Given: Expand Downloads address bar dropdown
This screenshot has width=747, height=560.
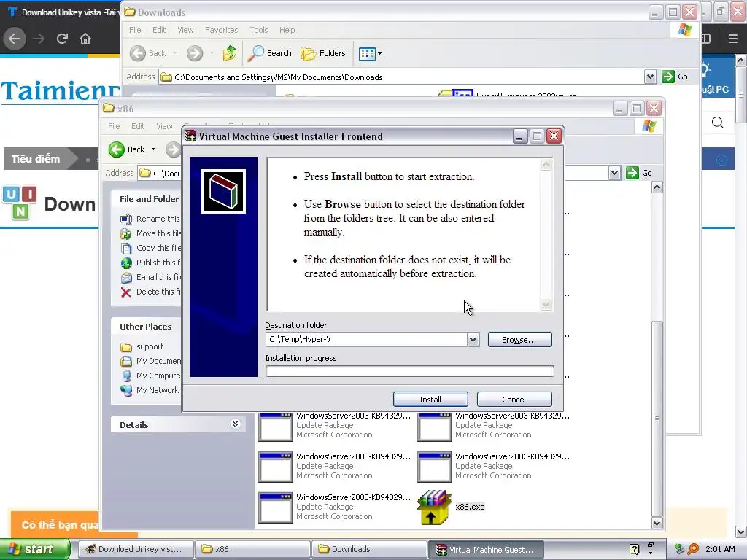Looking at the screenshot, I should (x=650, y=77).
